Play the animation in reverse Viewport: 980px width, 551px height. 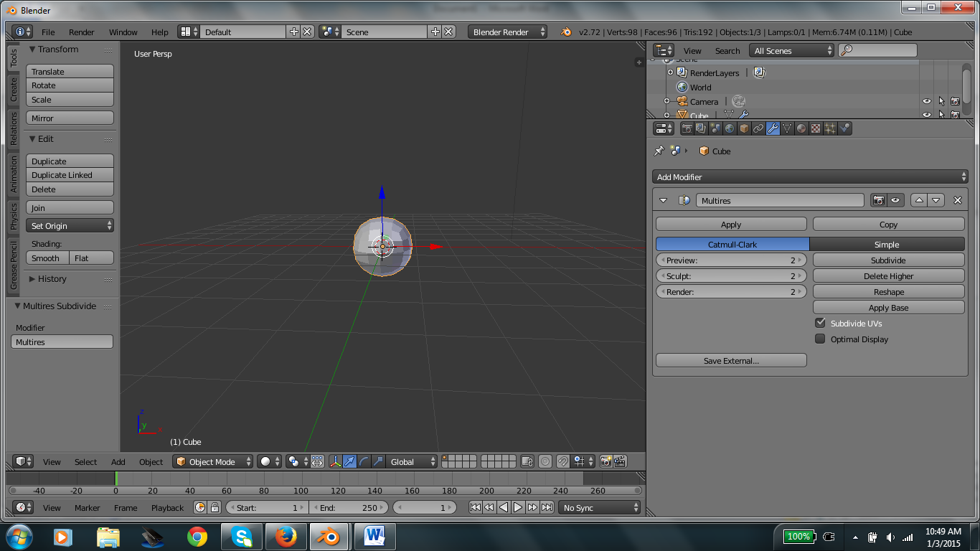504,507
